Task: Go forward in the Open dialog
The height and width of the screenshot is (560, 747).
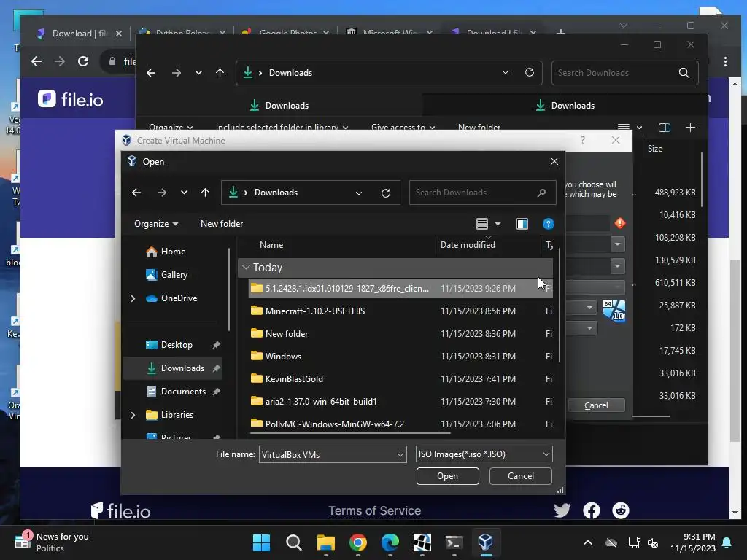Action: pos(162,192)
